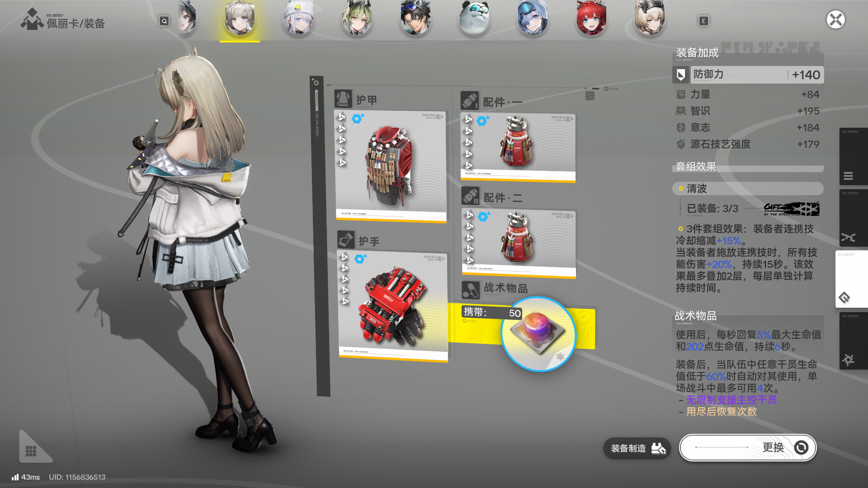Click the 装备加成 section heading
The image size is (868, 488).
point(697,53)
